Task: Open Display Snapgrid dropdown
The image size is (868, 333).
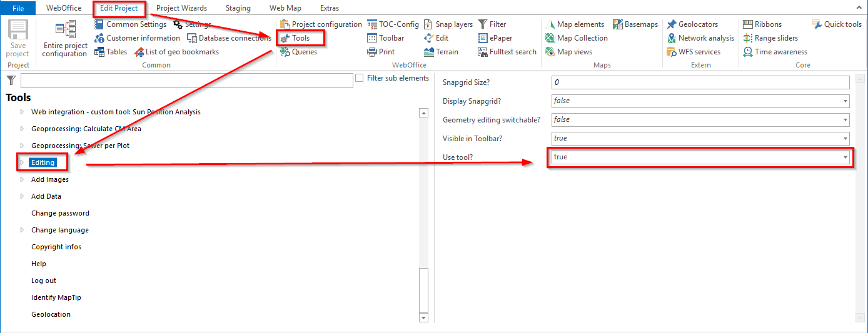Action: (x=700, y=101)
